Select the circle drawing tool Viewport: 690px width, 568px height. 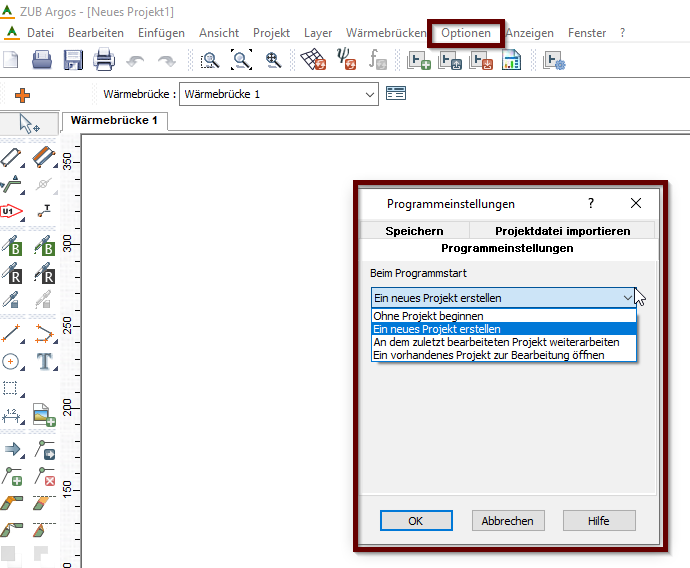(x=11, y=361)
